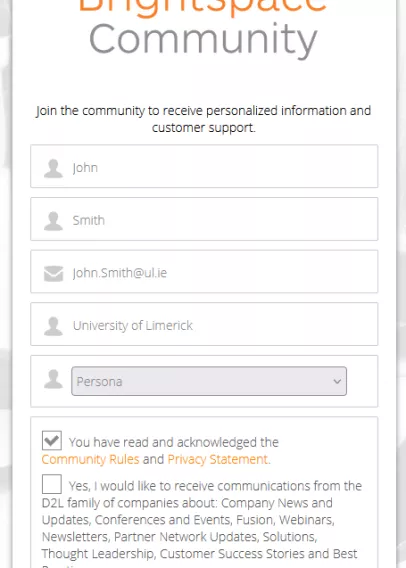Screen dimensions: 406x568
Task: Open the Community Rules link
Action: pyautogui.click(x=91, y=459)
